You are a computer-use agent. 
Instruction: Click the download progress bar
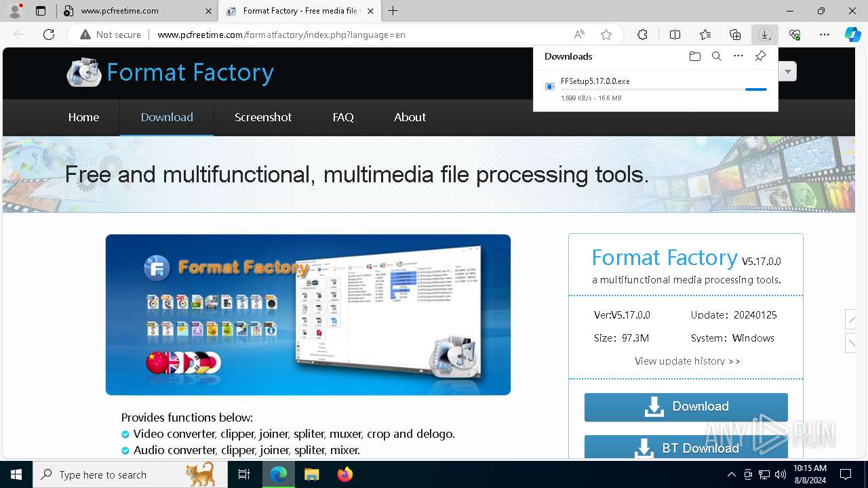point(664,89)
